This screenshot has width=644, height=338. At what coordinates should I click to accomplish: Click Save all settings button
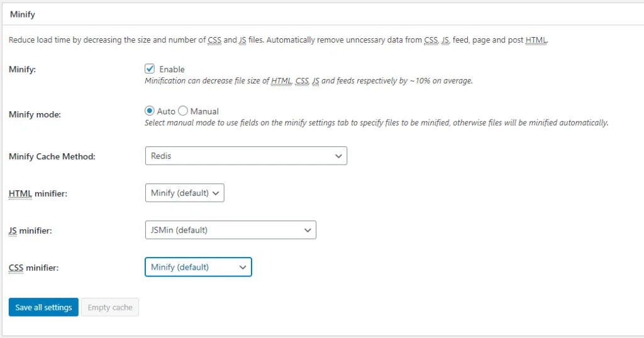(x=43, y=307)
